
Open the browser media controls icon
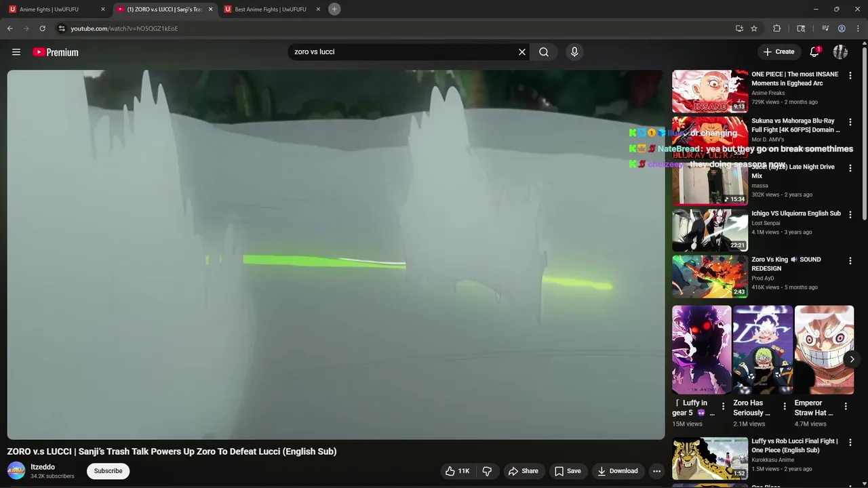point(825,28)
